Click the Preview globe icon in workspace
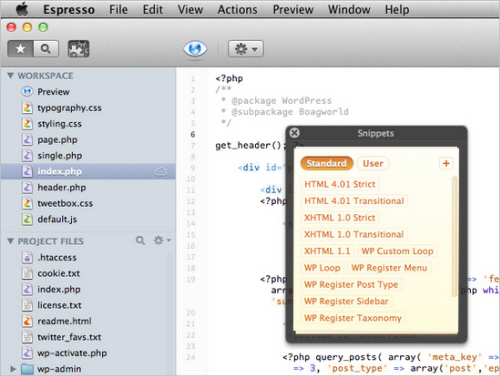 click(27, 92)
